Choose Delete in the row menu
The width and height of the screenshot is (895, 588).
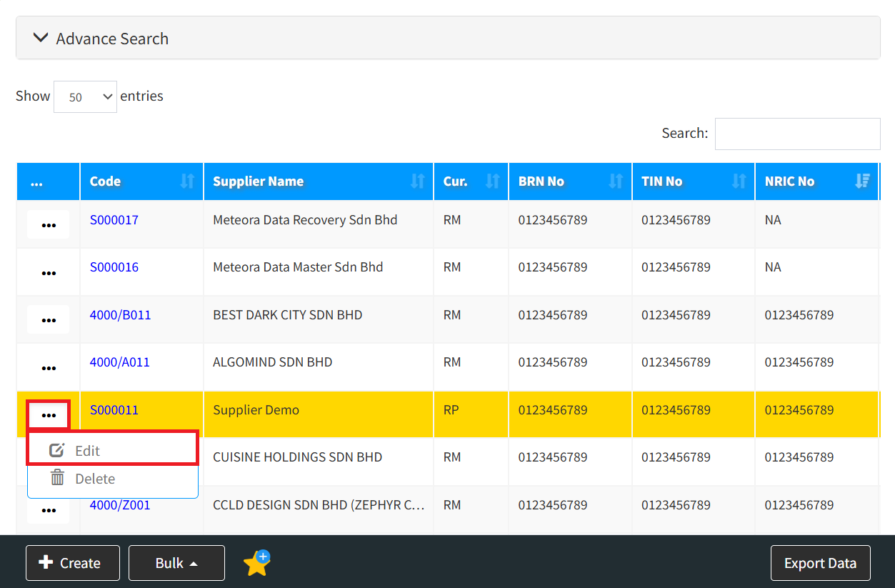(x=95, y=479)
